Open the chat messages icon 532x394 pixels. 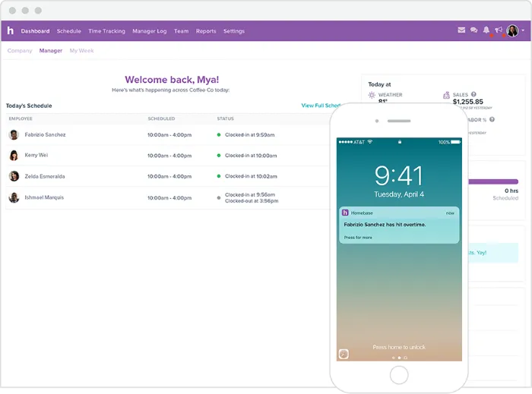point(473,30)
